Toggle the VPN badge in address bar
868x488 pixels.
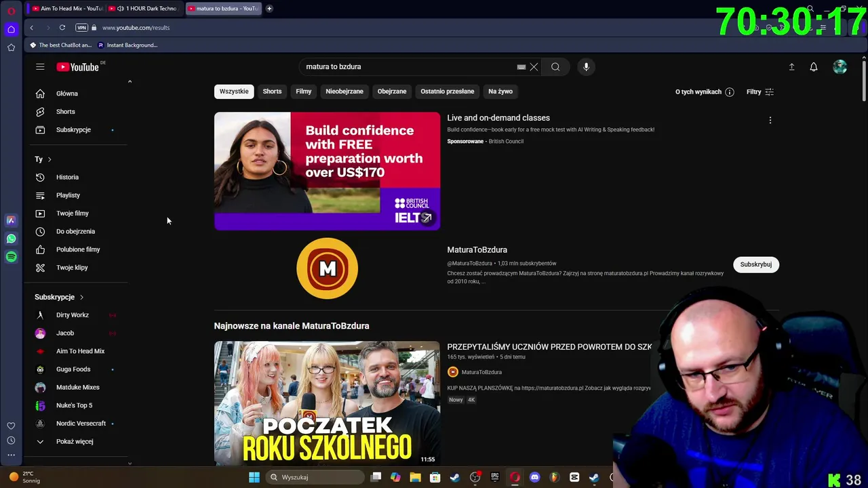click(x=82, y=28)
